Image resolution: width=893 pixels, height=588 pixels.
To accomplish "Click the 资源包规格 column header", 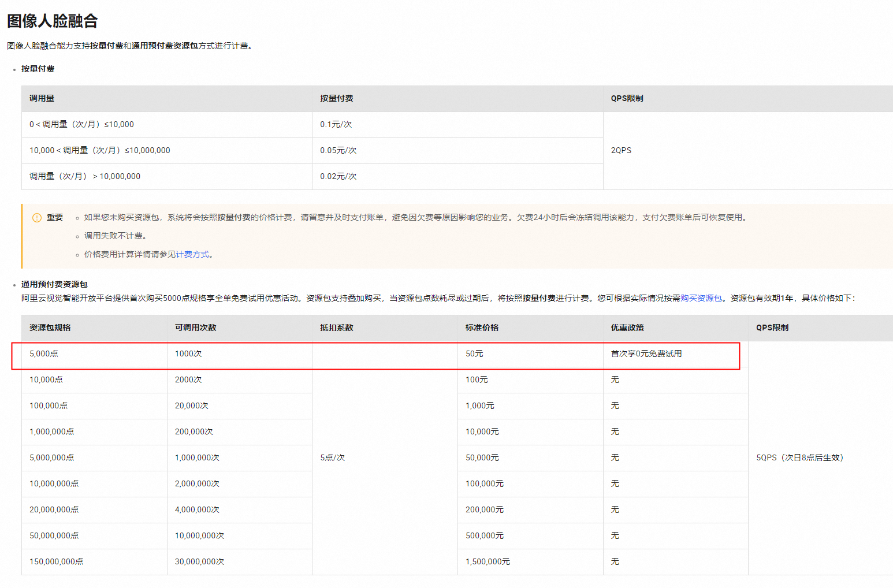I will (x=94, y=328).
